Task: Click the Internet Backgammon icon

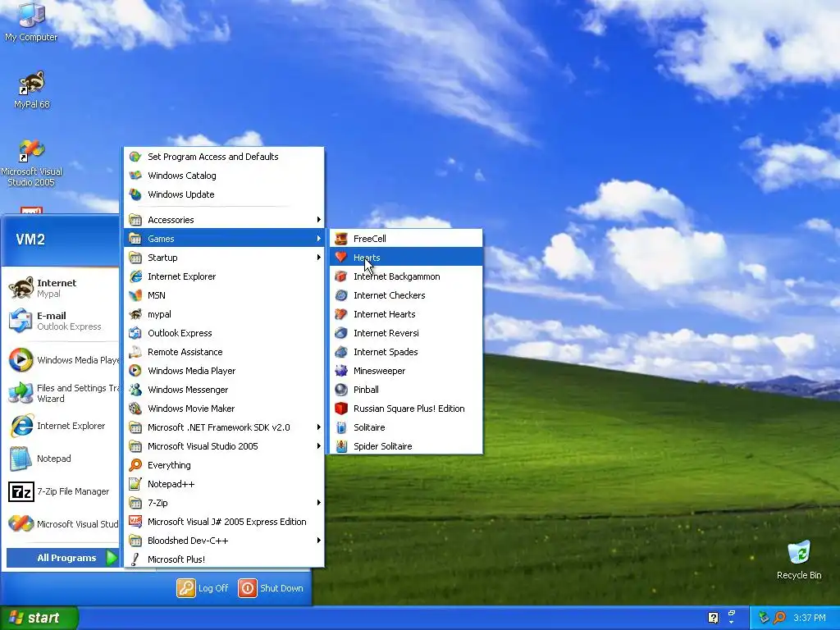Action: tap(340, 276)
